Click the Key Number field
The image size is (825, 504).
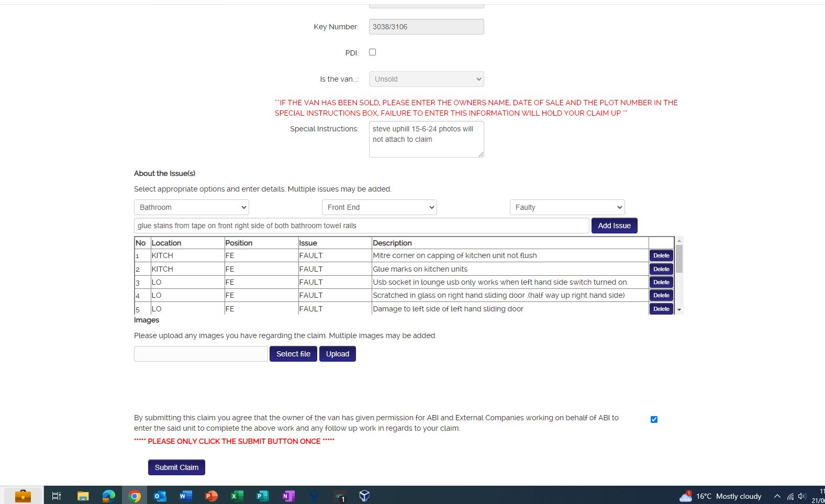(x=427, y=27)
